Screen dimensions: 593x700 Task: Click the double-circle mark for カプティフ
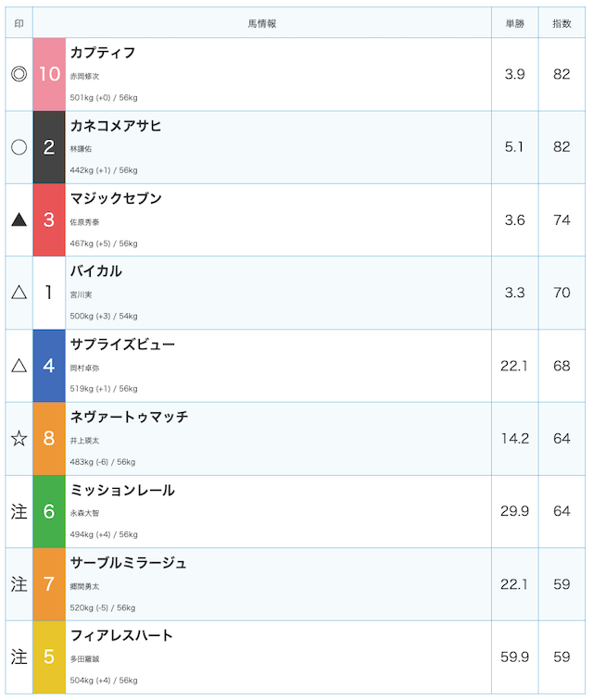[x=19, y=74]
